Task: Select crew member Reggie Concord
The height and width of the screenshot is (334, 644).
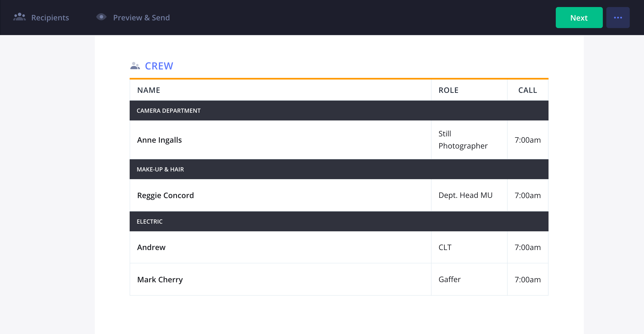Action: [165, 195]
